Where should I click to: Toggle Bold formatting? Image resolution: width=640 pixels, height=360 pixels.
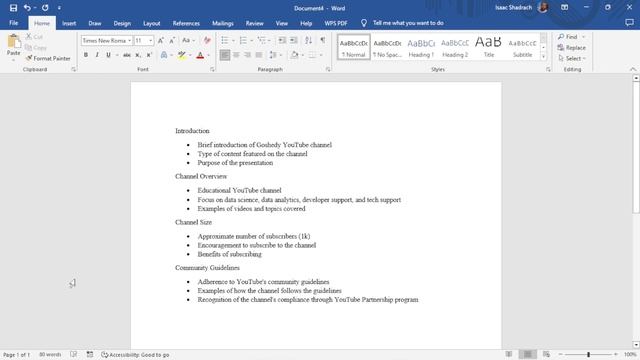[86, 55]
